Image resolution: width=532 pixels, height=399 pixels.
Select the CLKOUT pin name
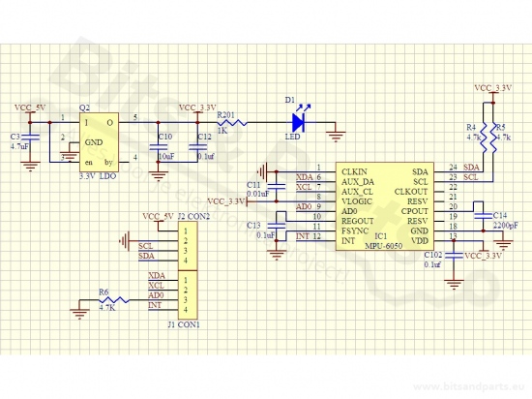(411, 192)
